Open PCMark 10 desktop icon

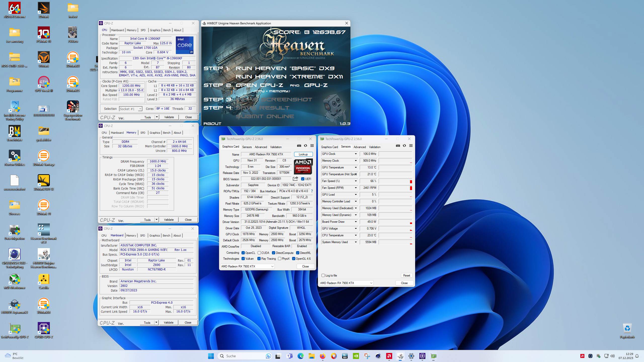coord(44,35)
